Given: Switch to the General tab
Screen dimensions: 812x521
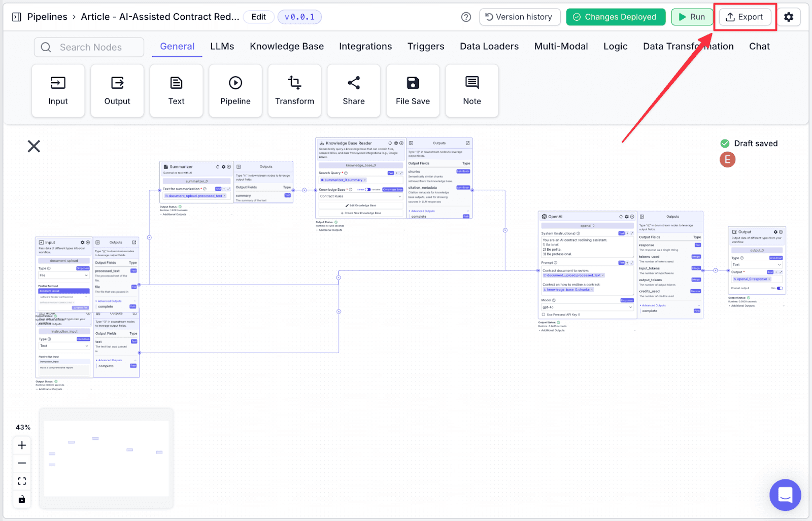Looking at the screenshot, I should pyautogui.click(x=177, y=46).
